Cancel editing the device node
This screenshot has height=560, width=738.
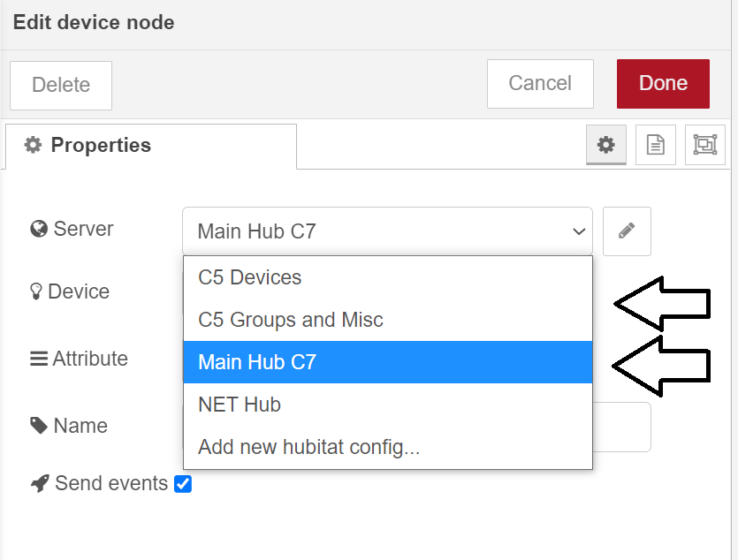pos(540,84)
